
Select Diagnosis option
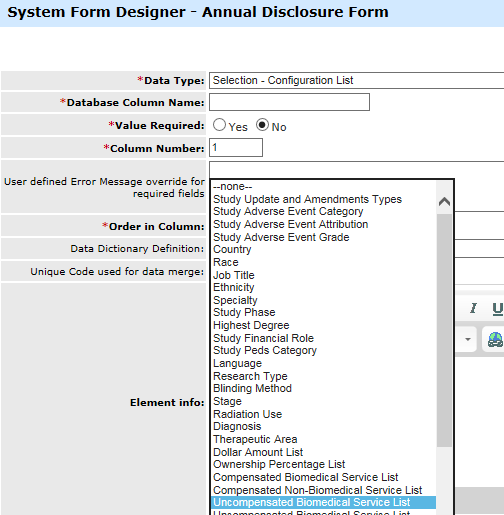tap(323, 426)
